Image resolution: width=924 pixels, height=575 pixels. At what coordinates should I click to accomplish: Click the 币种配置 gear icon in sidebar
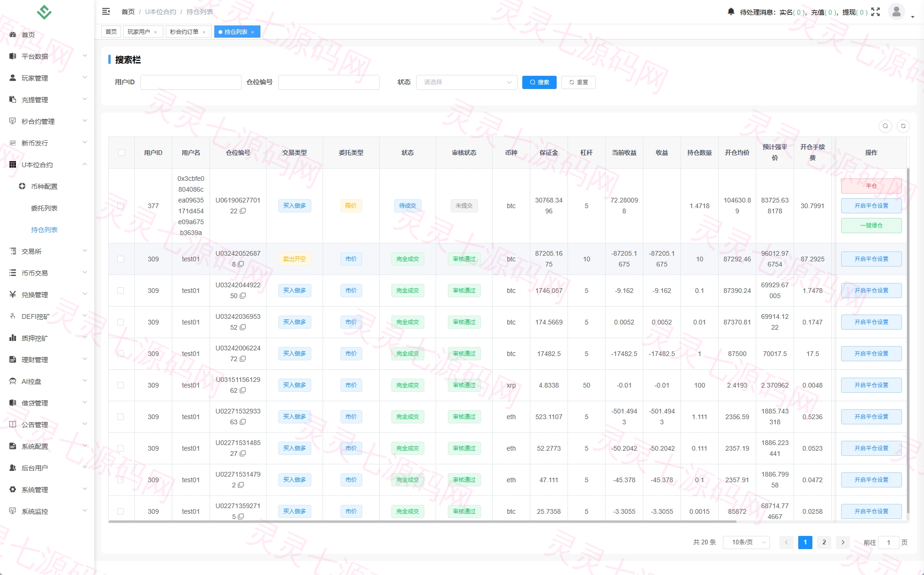point(22,186)
